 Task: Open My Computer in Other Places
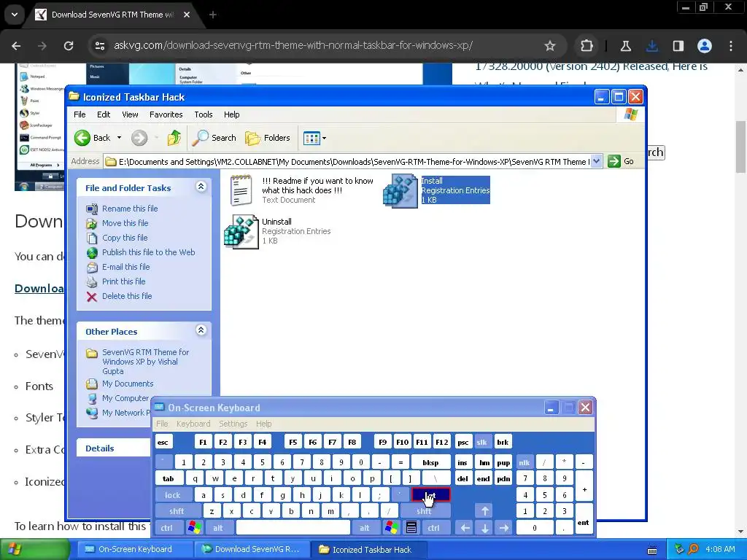125,399
